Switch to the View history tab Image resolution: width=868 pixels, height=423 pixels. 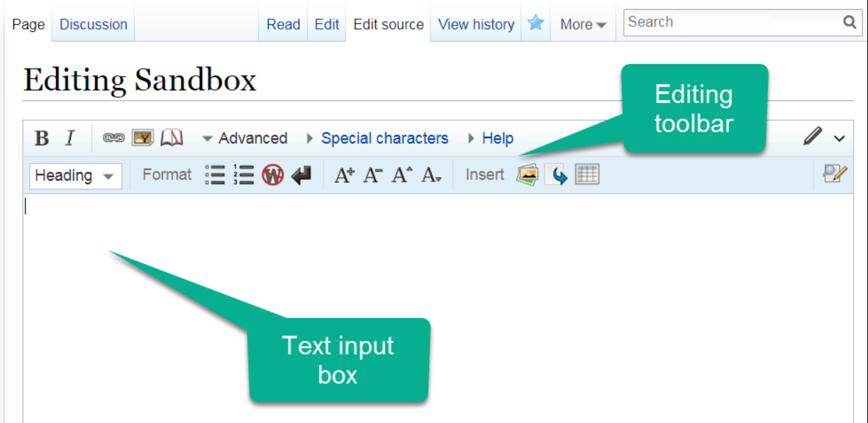point(476,24)
